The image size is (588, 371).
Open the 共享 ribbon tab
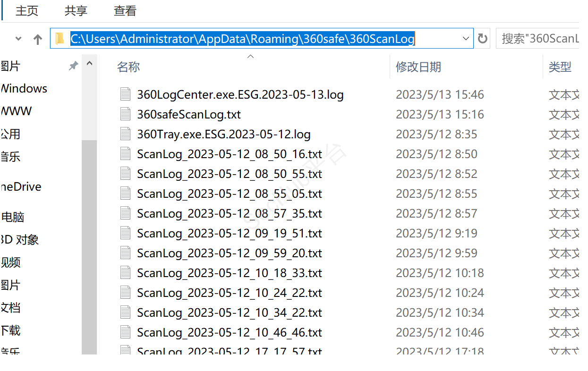76,11
